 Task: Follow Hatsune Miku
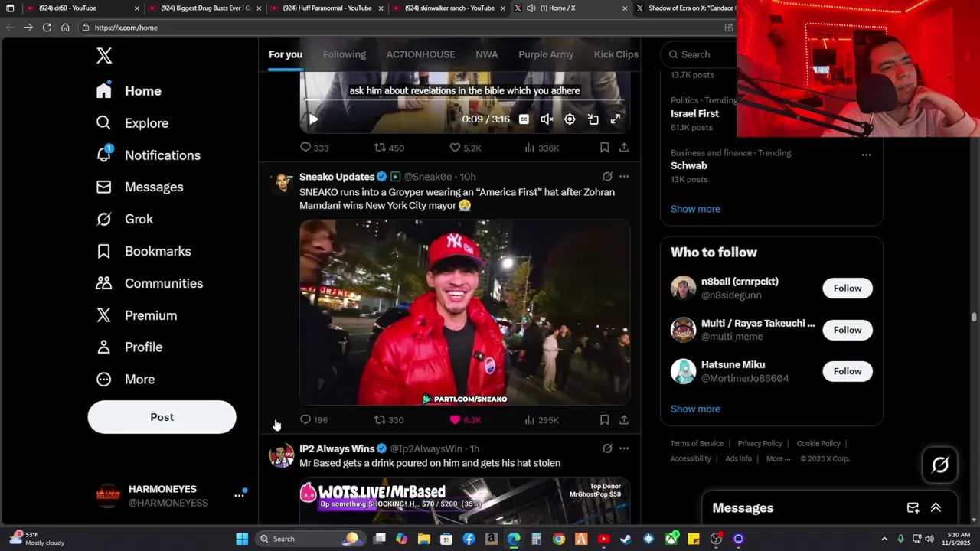click(x=848, y=371)
